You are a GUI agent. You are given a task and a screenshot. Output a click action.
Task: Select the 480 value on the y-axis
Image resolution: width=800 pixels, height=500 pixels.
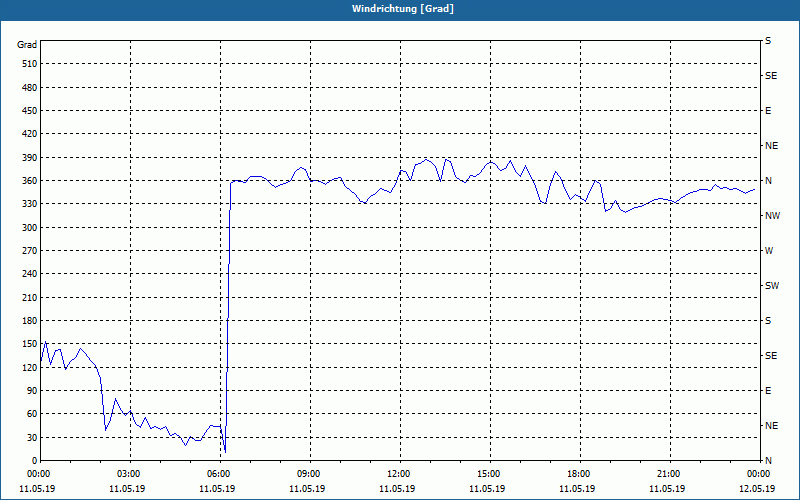coord(30,88)
